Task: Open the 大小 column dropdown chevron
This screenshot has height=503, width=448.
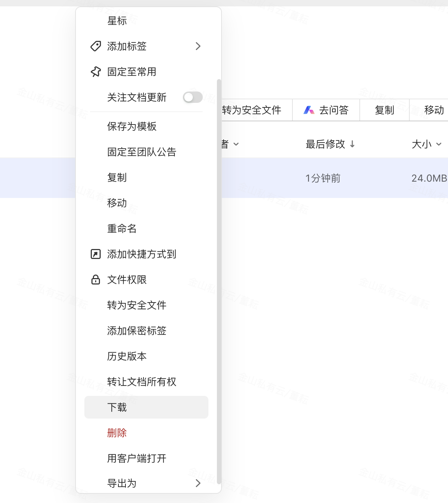Action: tap(439, 144)
